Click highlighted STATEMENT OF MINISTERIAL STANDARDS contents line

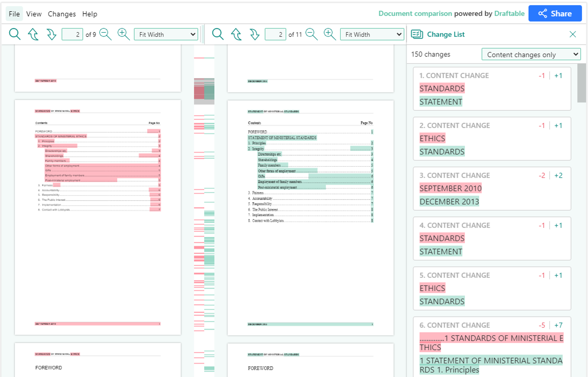pyautogui.click(x=282, y=138)
